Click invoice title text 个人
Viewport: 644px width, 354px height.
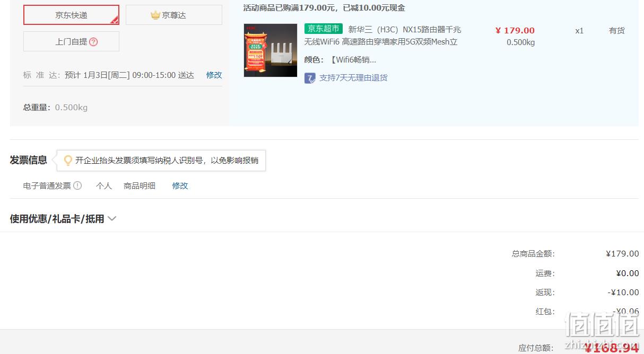click(x=104, y=186)
